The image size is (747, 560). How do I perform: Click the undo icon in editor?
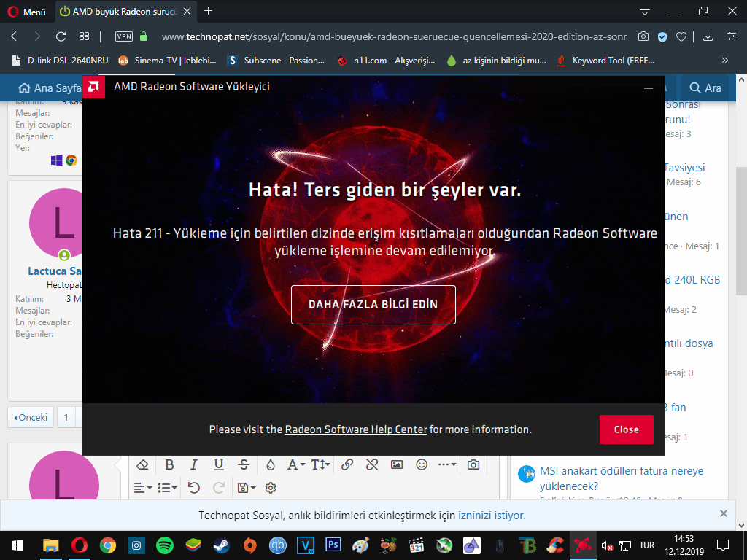pyautogui.click(x=194, y=488)
